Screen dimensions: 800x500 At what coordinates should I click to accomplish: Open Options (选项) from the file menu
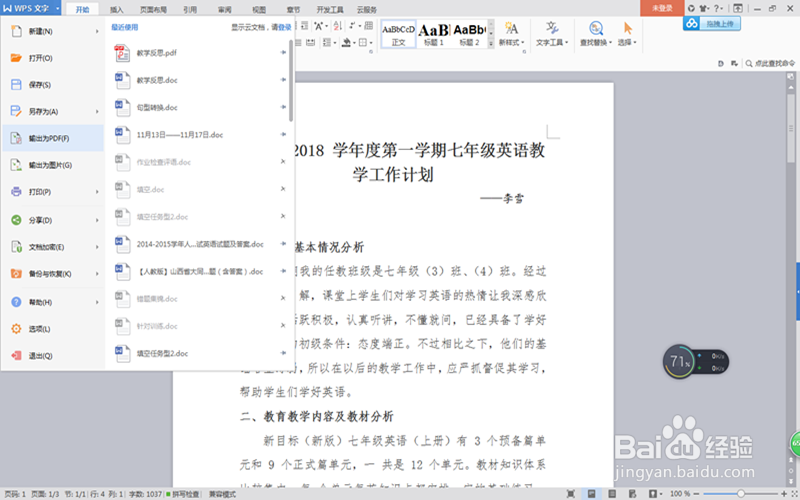click(53, 329)
